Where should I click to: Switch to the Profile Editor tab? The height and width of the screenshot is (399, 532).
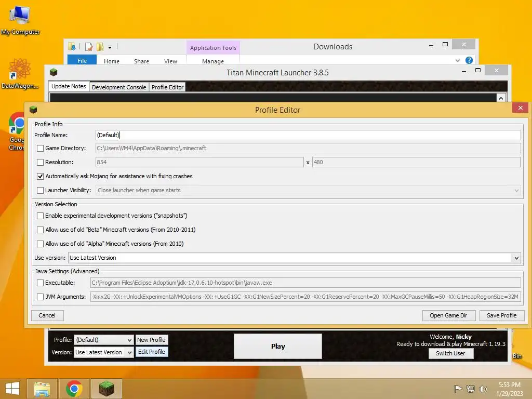tap(168, 87)
